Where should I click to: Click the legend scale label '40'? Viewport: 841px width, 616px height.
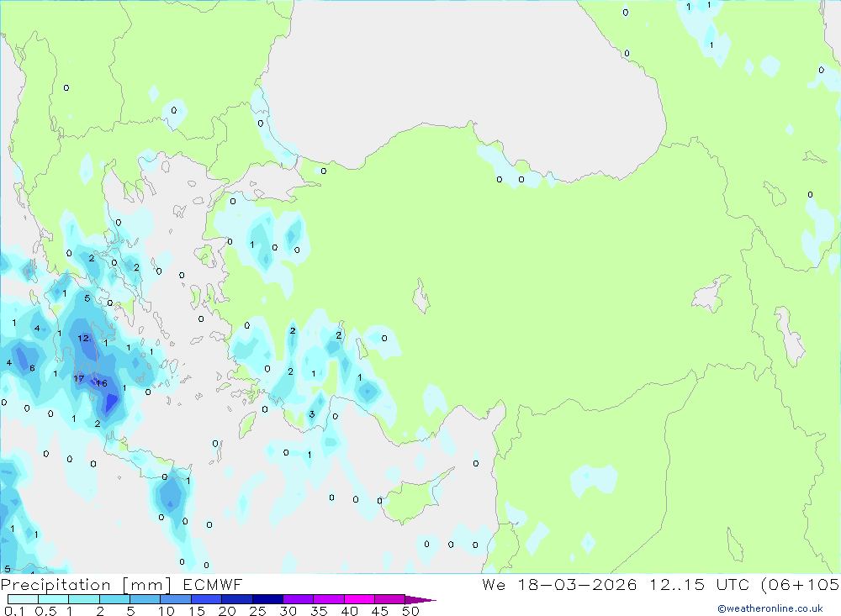(x=350, y=611)
